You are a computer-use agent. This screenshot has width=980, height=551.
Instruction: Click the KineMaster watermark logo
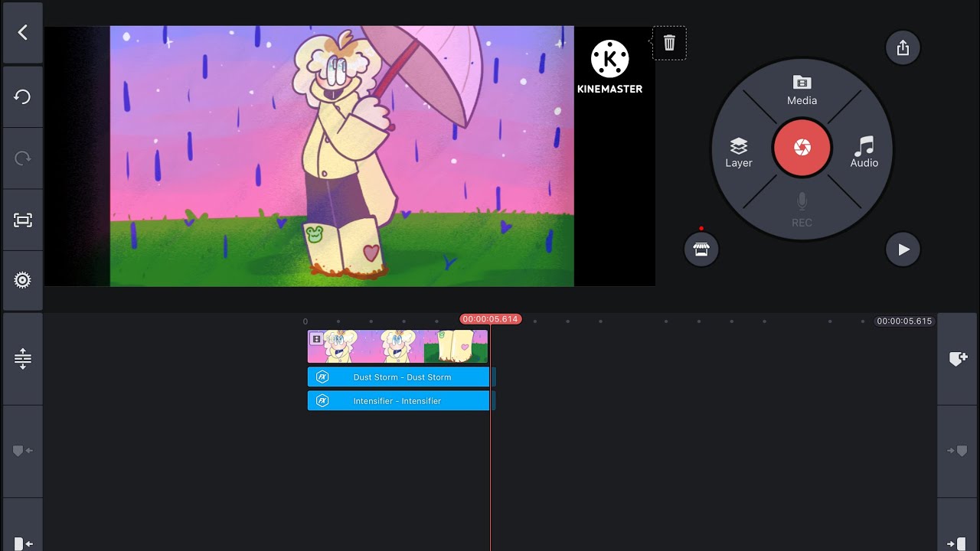(610, 67)
